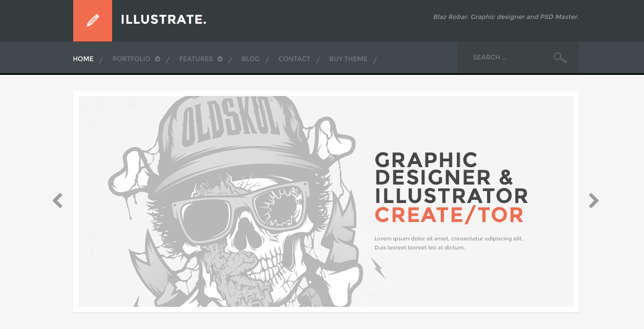Expand the Features dropdown arrow
The height and width of the screenshot is (329, 644).
pos(220,59)
